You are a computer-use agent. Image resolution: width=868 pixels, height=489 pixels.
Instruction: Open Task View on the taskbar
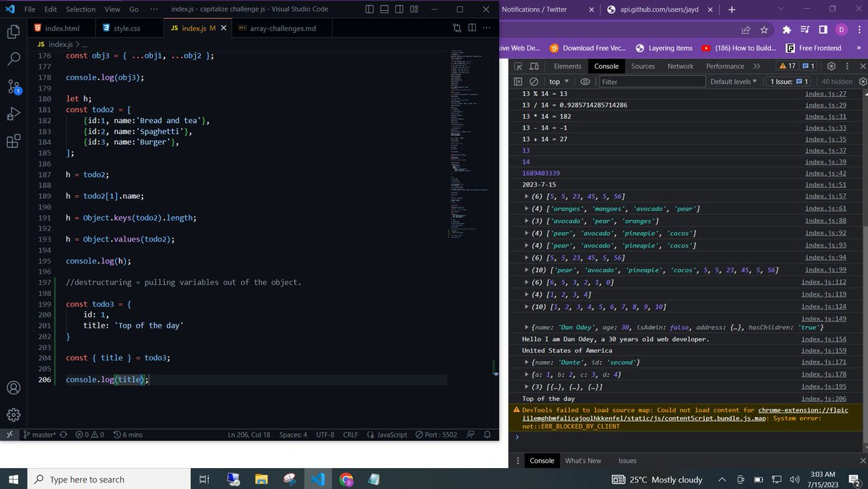point(204,479)
